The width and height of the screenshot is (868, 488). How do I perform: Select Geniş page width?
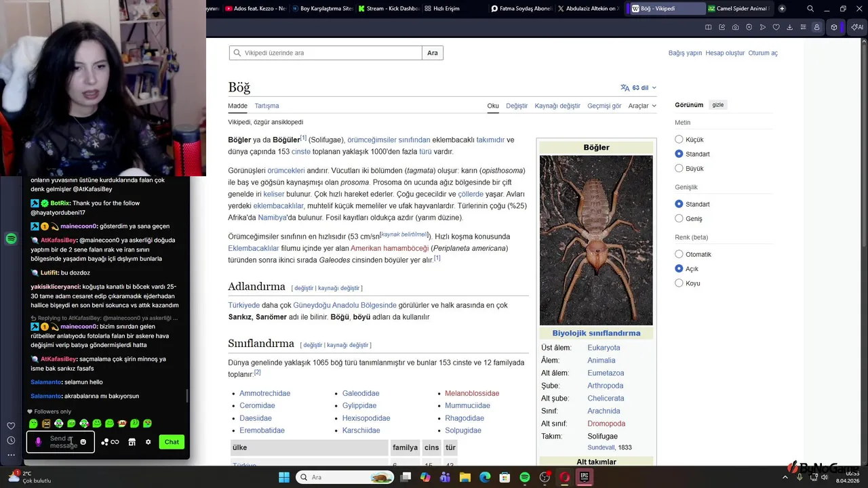[x=679, y=218]
